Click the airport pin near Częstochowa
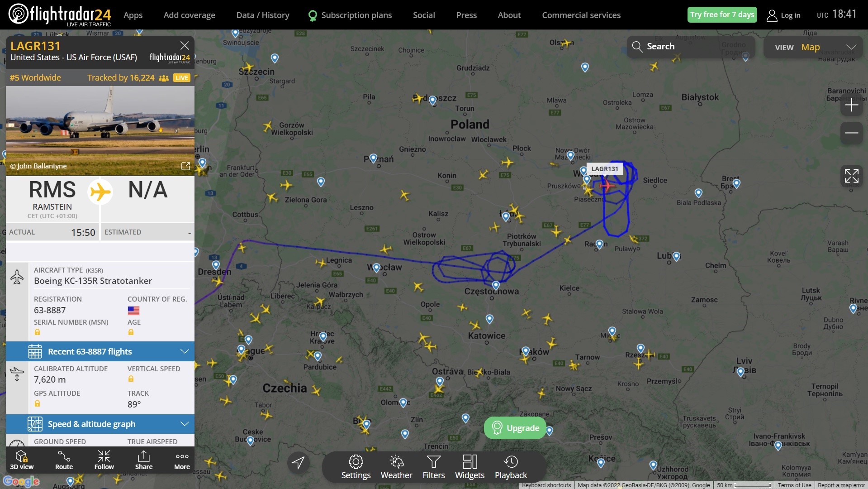This screenshot has width=868, height=489. 496,285
